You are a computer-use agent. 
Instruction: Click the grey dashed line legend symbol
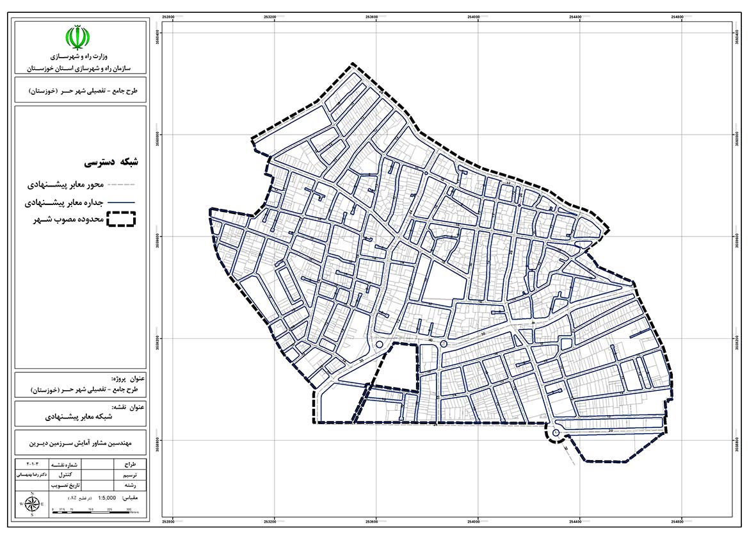pyautogui.click(x=120, y=185)
